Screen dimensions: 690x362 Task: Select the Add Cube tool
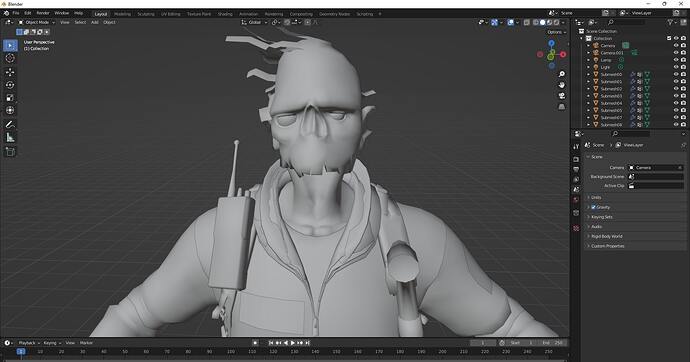click(x=10, y=152)
